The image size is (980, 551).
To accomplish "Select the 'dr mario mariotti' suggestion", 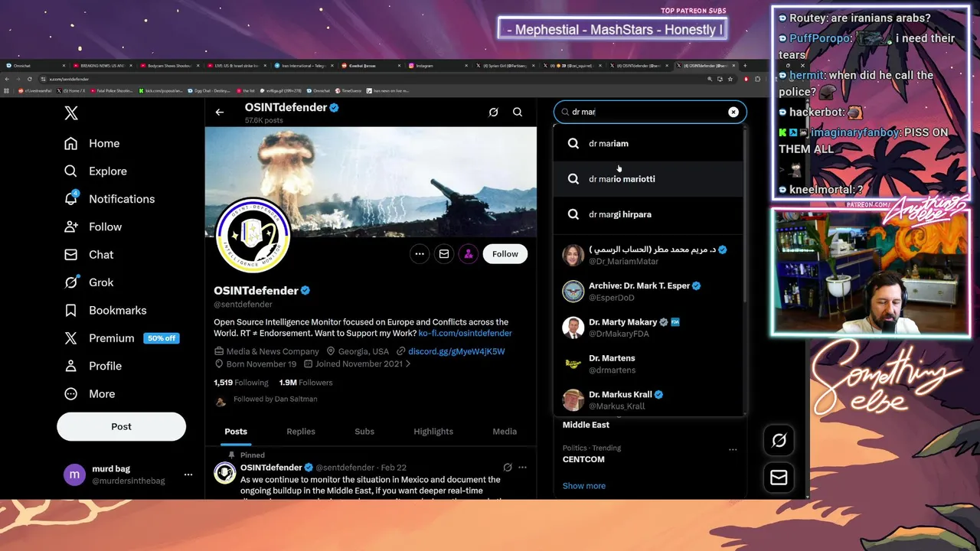I will (x=648, y=179).
